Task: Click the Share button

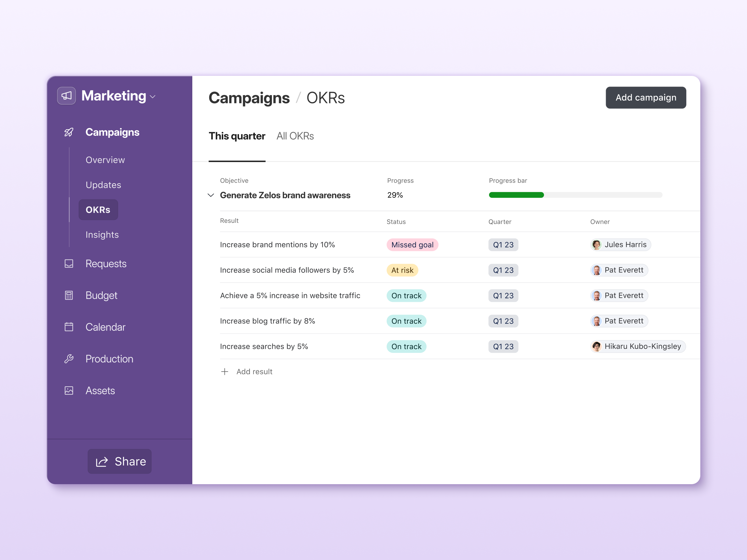Action: pyautogui.click(x=120, y=461)
